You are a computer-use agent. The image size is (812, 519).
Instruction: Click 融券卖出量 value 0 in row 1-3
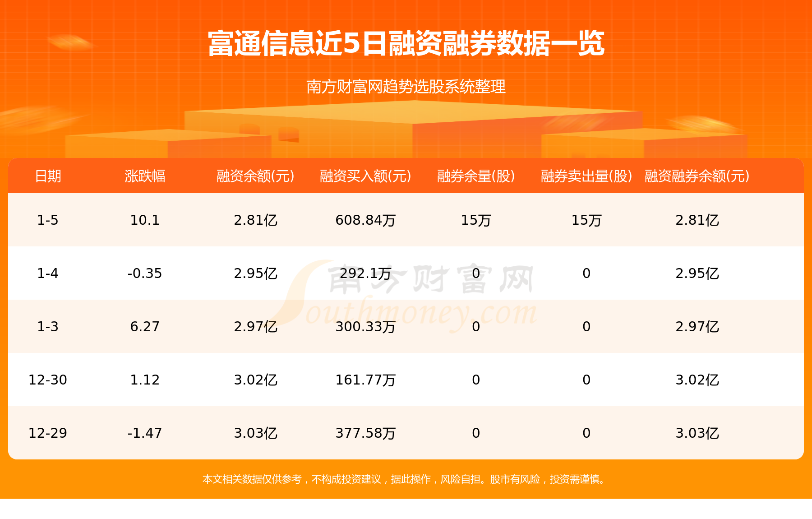[x=586, y=327]
